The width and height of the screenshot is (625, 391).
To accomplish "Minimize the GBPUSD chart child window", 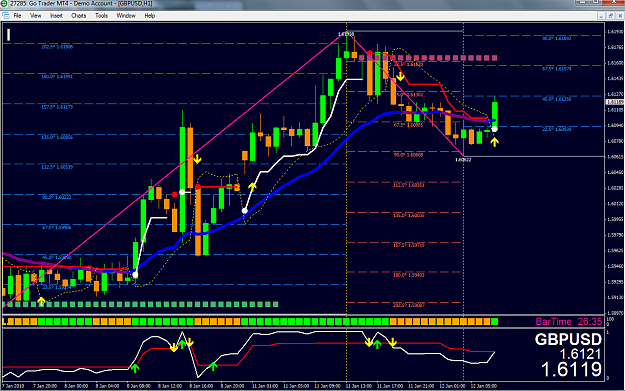I will 601,16.
